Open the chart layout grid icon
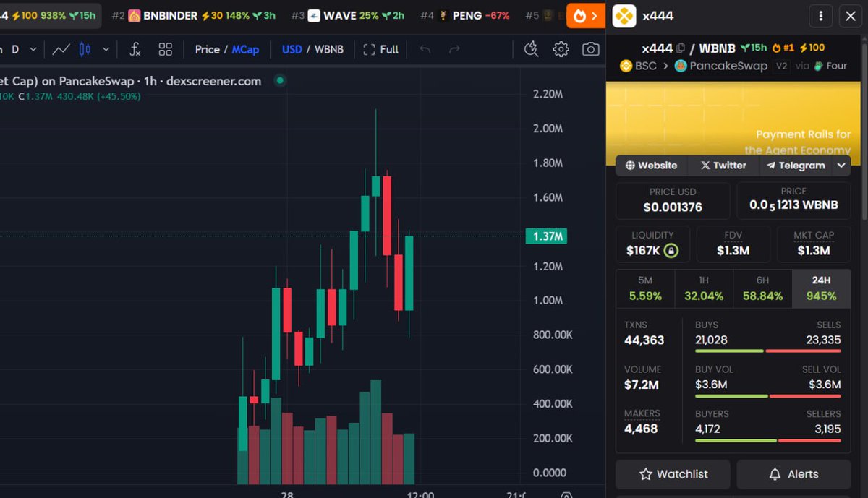868x498 pixels. coord(166,49)
